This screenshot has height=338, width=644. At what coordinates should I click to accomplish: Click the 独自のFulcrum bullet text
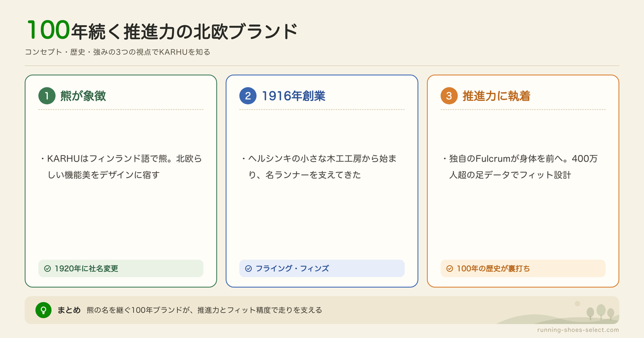click(x=523, y=167)
